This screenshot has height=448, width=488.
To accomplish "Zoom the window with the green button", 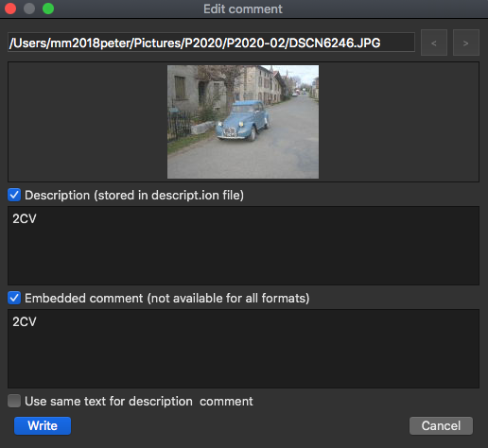I will pyautogui.click(x=48, y=9).
